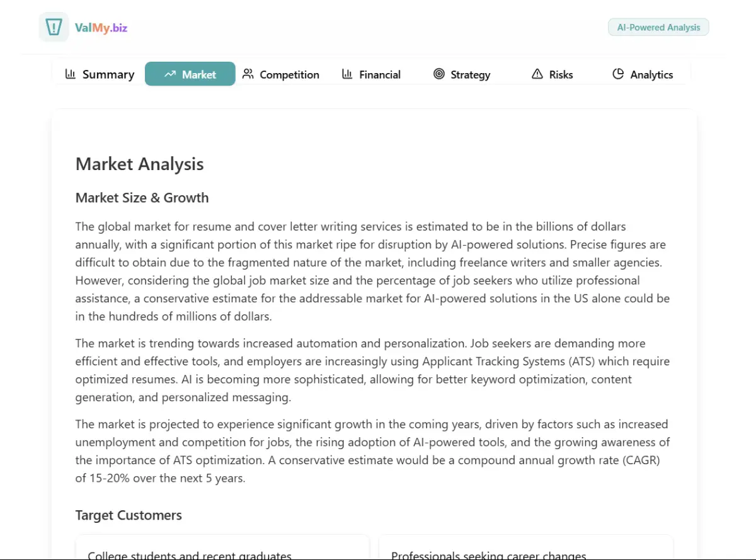
Task: Open the Competition tab
Action: pos(289,74)
